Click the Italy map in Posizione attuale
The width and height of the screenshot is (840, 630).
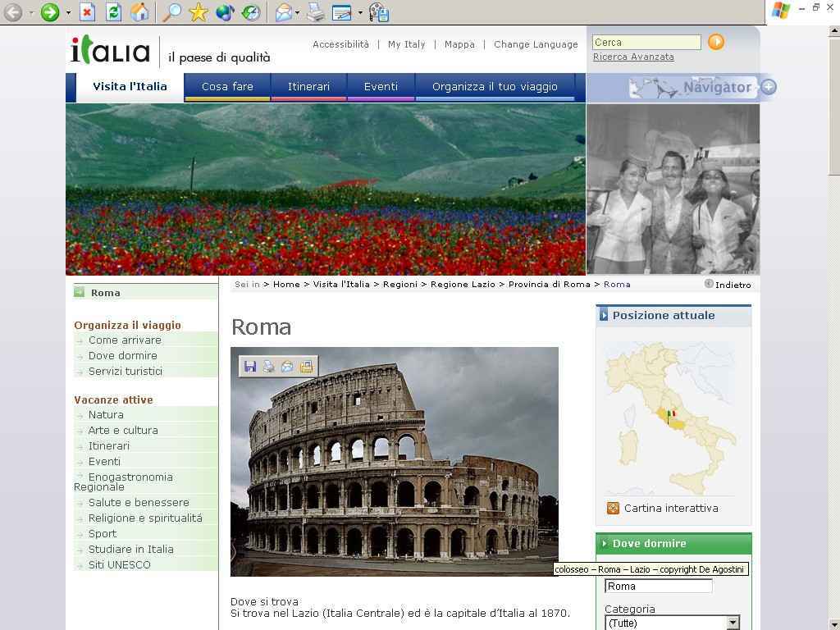pos(671,418)
